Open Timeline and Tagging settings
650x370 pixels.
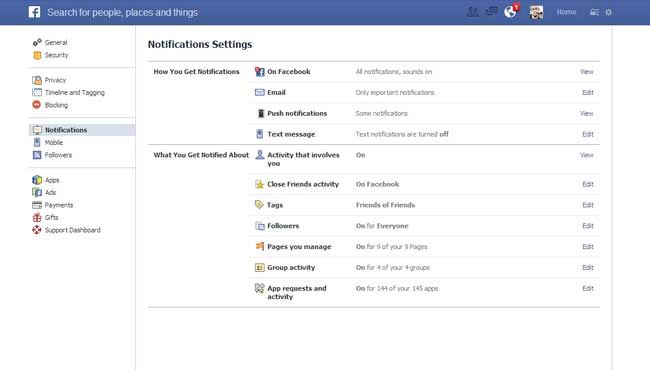pos(75,92)
